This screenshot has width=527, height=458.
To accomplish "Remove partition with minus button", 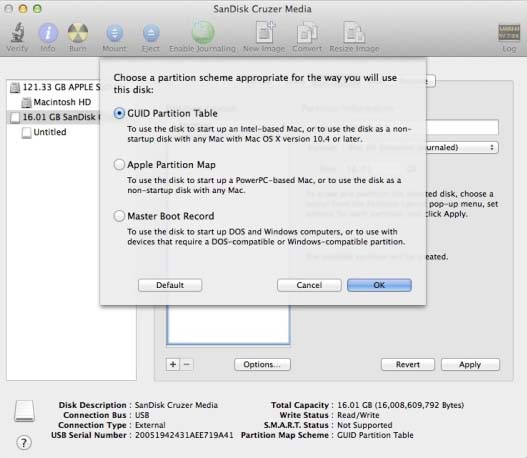I will 187,365.
